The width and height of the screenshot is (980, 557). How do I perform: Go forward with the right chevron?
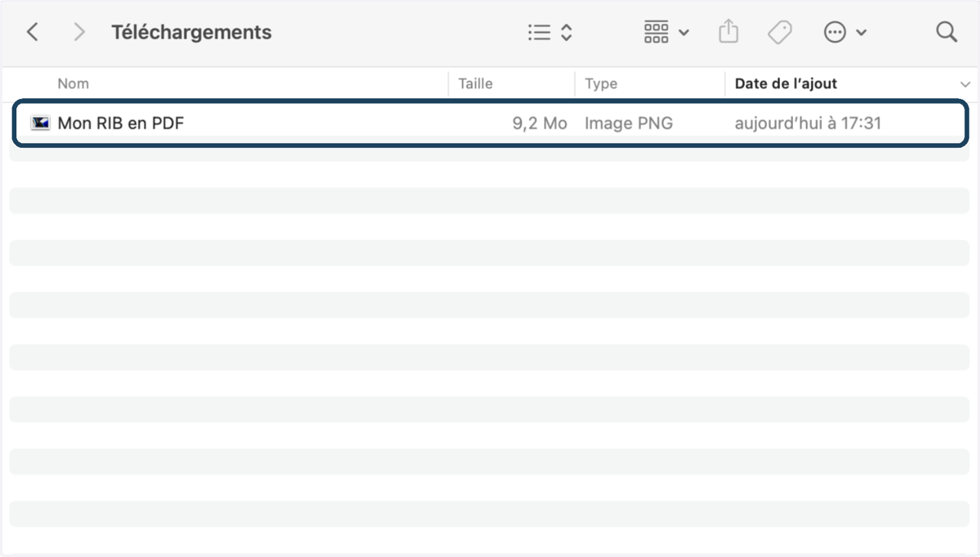click(79, 33)
